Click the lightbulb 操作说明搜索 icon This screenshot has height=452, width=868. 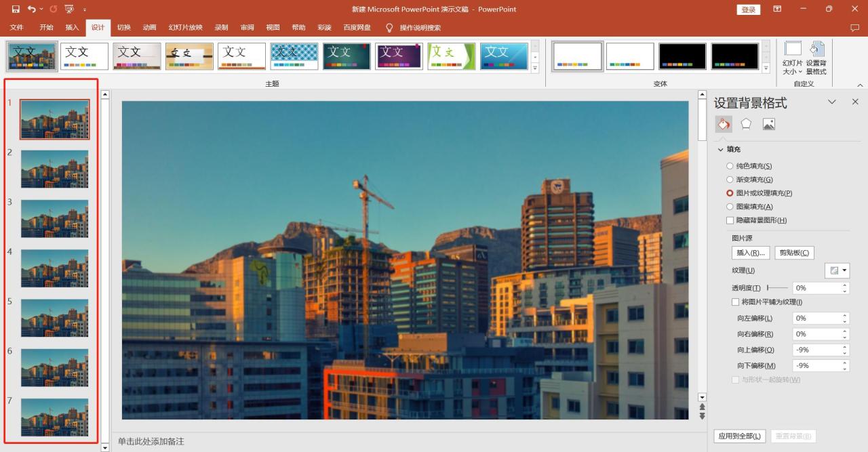point(389,28)
